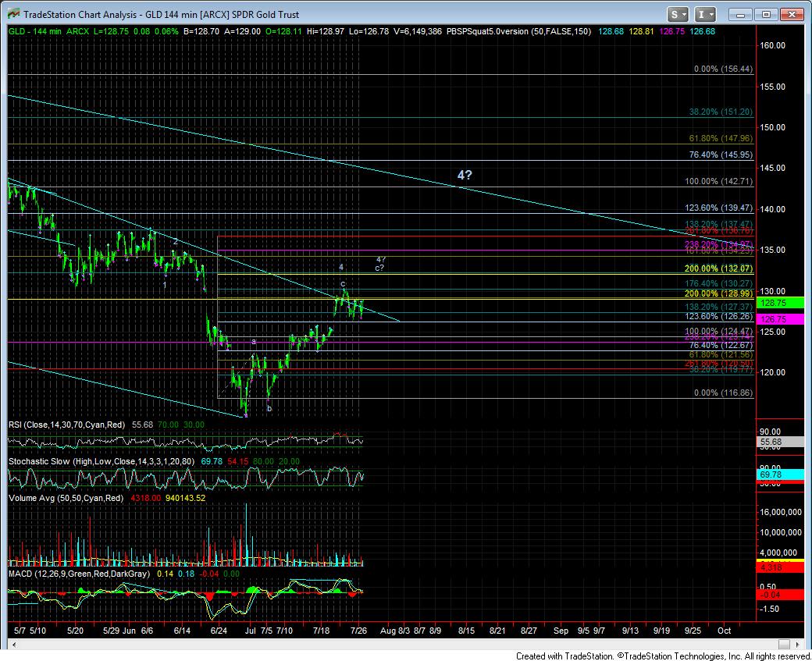Screen dimensions: 812x661
Task: Click the 8/15 date on time axis
Action: click(466, 631)
